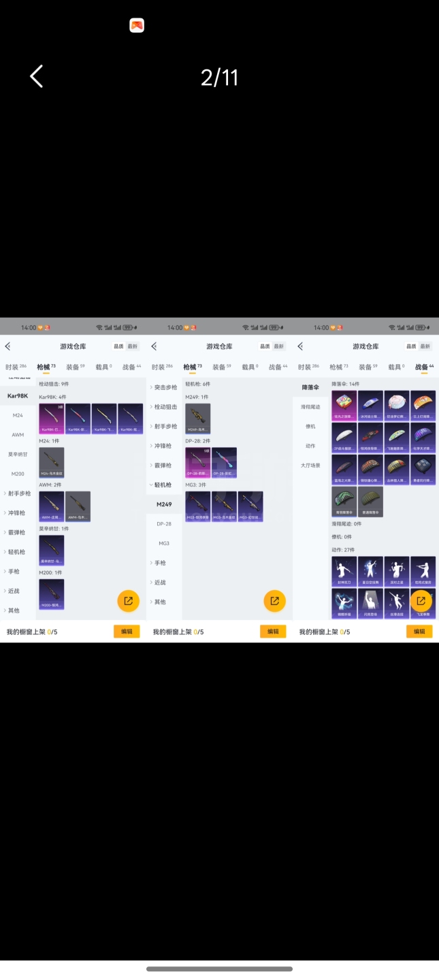Select DP-28 in the weapon sidebar
Image resolution: width=439 pixels, height=980 pixels.
164,524
